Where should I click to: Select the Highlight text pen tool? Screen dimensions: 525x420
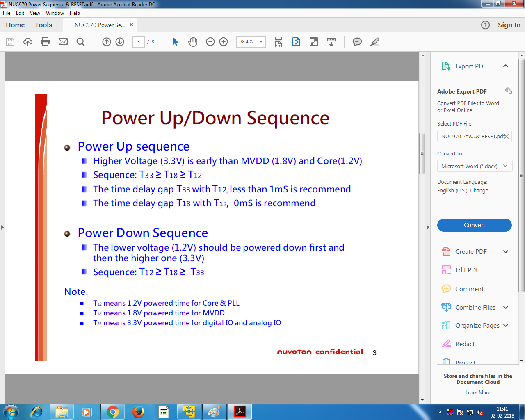click(375, 42)
